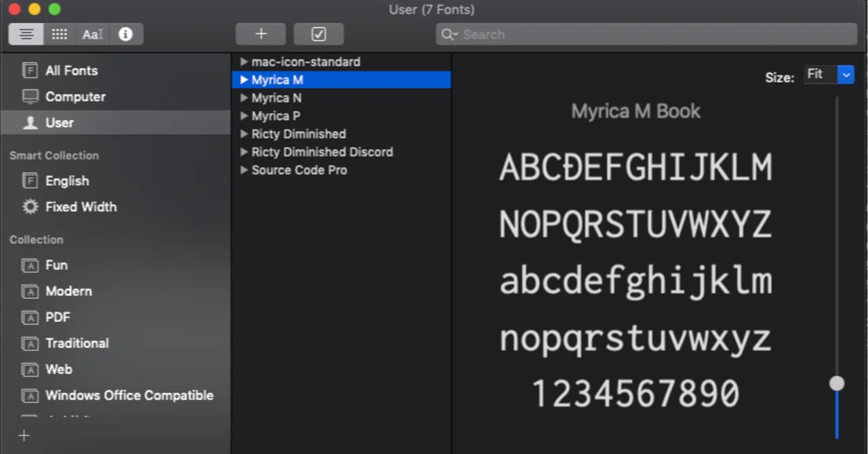Screen dimensions: 868x454
Task: Click the font size slider knob
Action: pyautogui.click(x=837, y=383)
